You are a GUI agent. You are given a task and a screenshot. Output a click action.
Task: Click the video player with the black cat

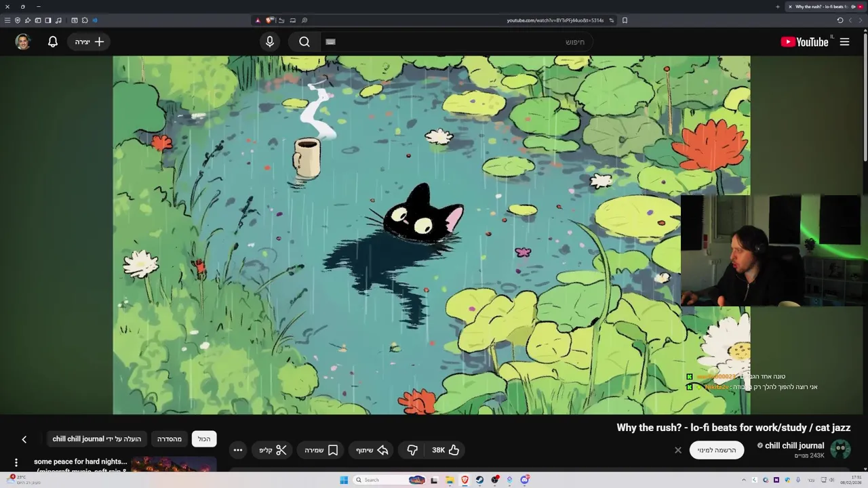tap(431, 235)
